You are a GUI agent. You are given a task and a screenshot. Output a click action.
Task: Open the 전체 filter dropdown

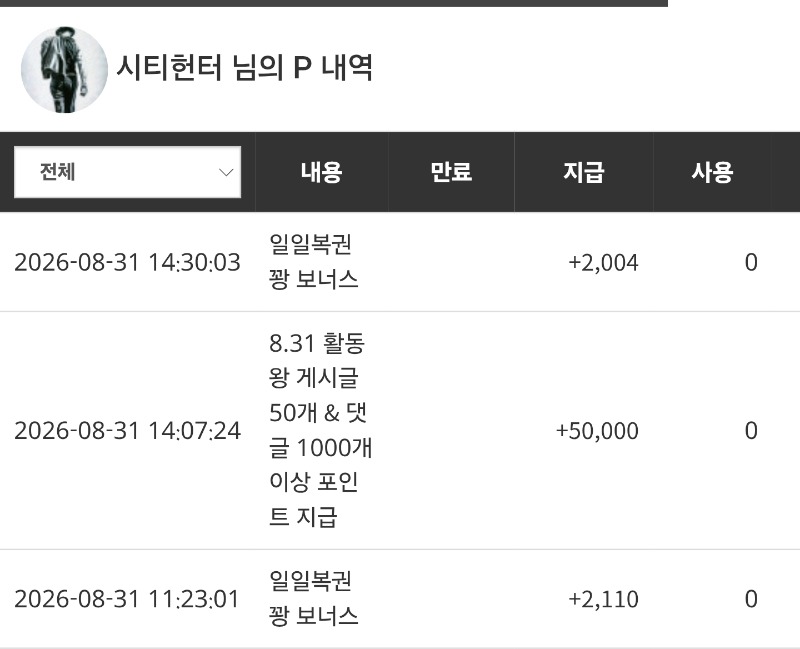[x=127, y=172]
